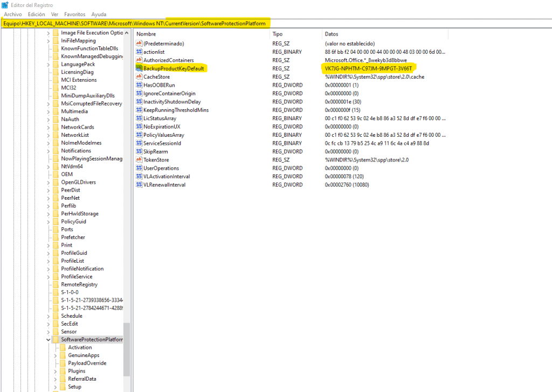Image resolution: width=552 pixels, height=392 pixels.
Task: Collapse the SoftwareProtectionPlatform tree node
Action: click(x=48, y=340)
